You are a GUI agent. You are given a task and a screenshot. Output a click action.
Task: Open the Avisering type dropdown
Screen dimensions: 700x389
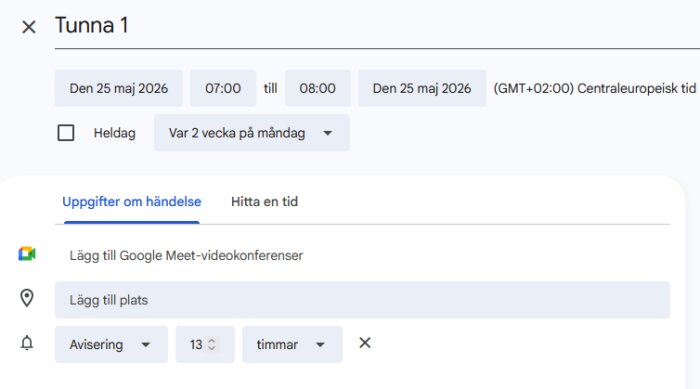tap(111, 344)
